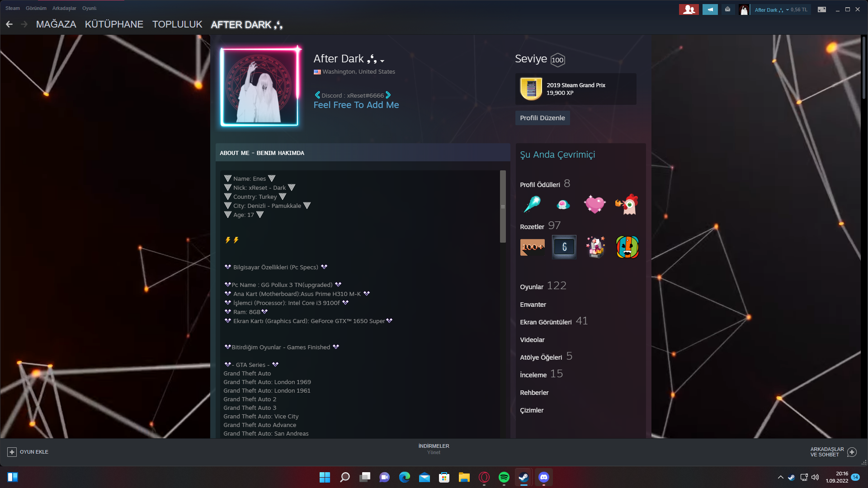Screen dimensions: 868x488
Task: Click the About Me box scrollbar
Action: pos(503,206)
